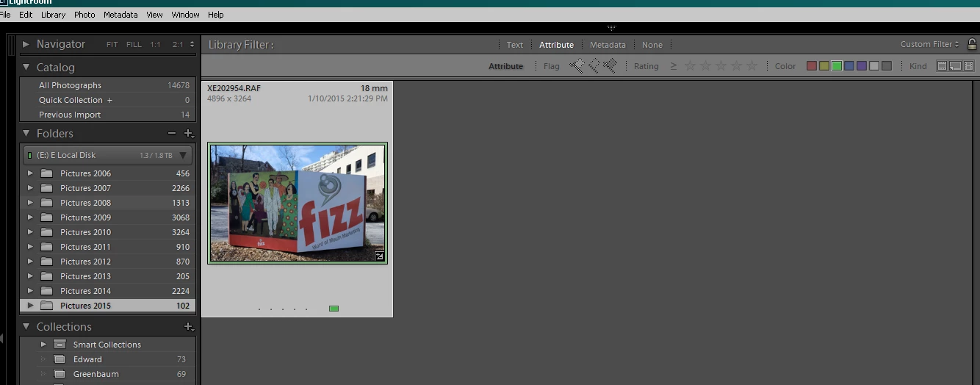This screenshot has height=385, width=980.
Task: Collapse the Catalog panel
Action: tap(26, 67)
